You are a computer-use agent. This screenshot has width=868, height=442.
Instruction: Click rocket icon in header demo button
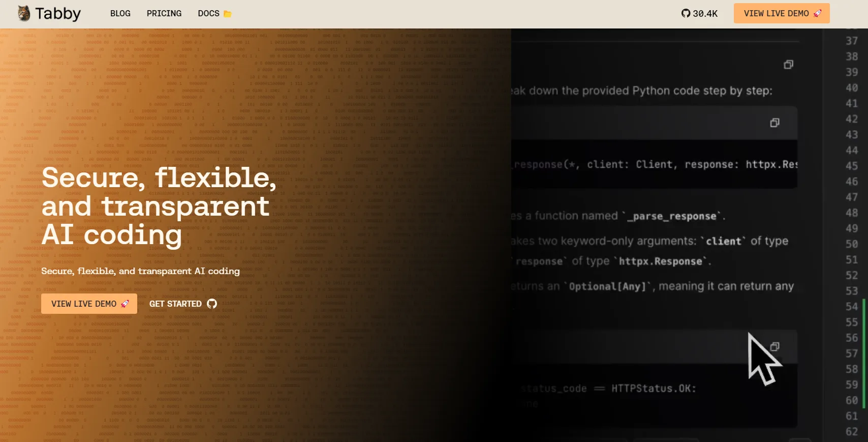pos(817,13)
